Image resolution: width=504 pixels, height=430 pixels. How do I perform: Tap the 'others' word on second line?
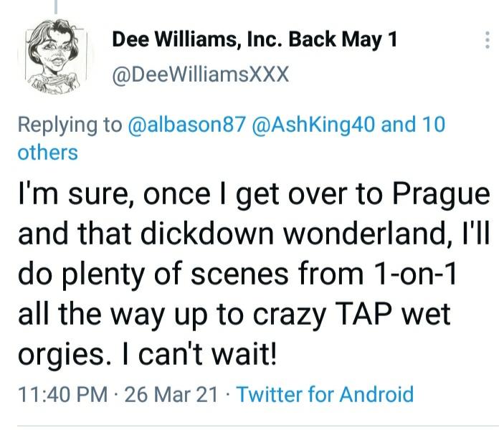click(47, 152)
